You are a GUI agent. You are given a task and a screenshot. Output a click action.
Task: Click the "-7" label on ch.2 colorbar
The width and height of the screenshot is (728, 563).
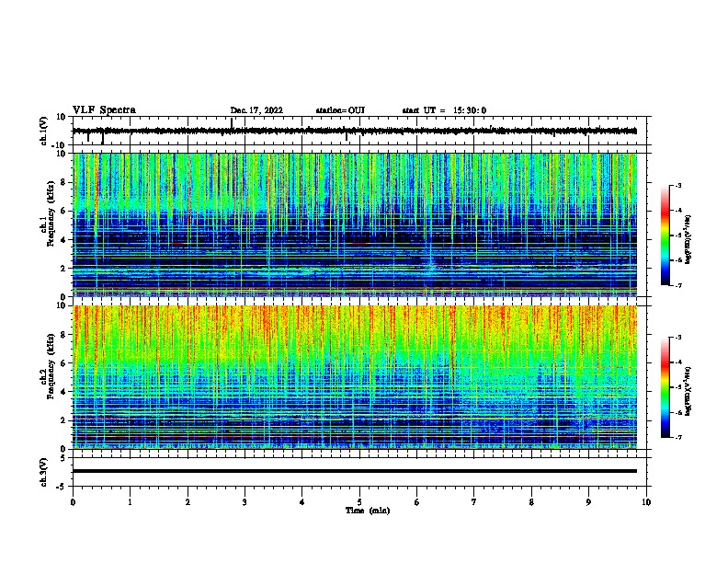click(x=677, y=437)
